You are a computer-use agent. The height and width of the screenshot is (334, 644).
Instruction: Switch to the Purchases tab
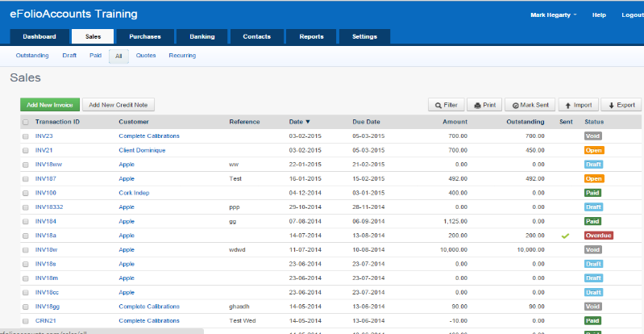(145, 36)
